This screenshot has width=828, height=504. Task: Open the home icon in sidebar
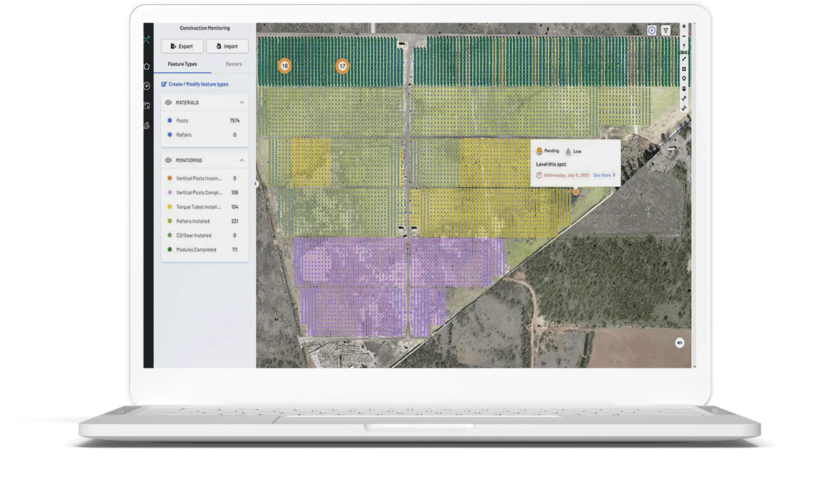click(x=147, y=66)
